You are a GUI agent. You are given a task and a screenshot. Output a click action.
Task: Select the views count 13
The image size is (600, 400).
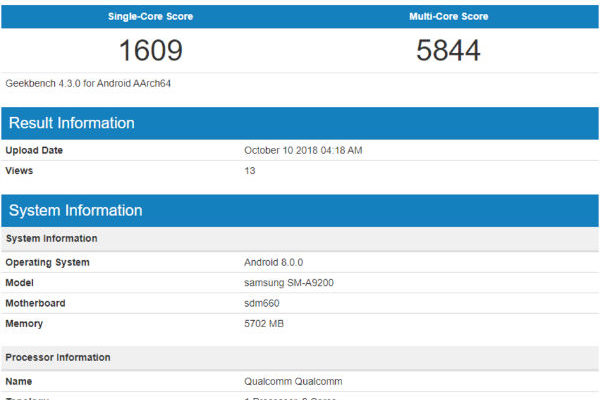pyautogui.click(x=249, y=171)
